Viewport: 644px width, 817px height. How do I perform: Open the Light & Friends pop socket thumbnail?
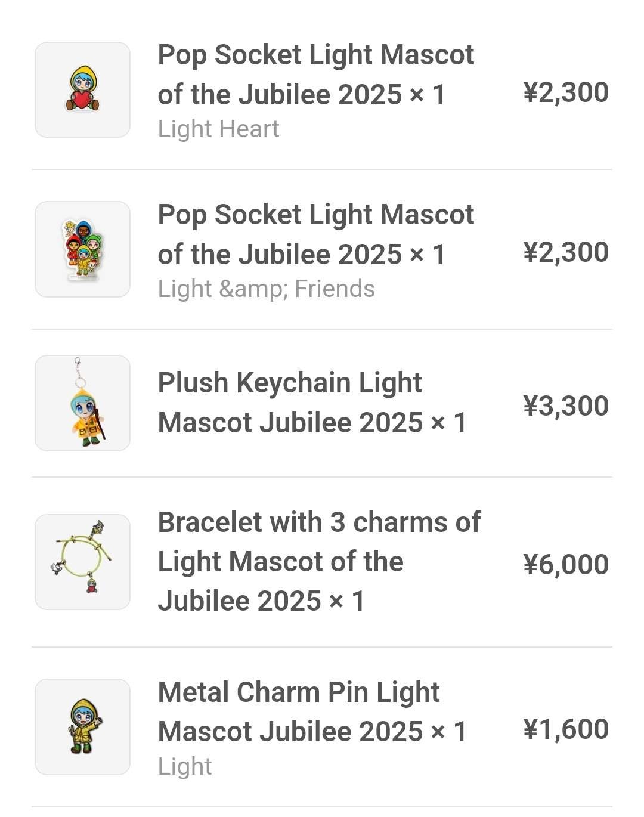click(x=82, y=249)
